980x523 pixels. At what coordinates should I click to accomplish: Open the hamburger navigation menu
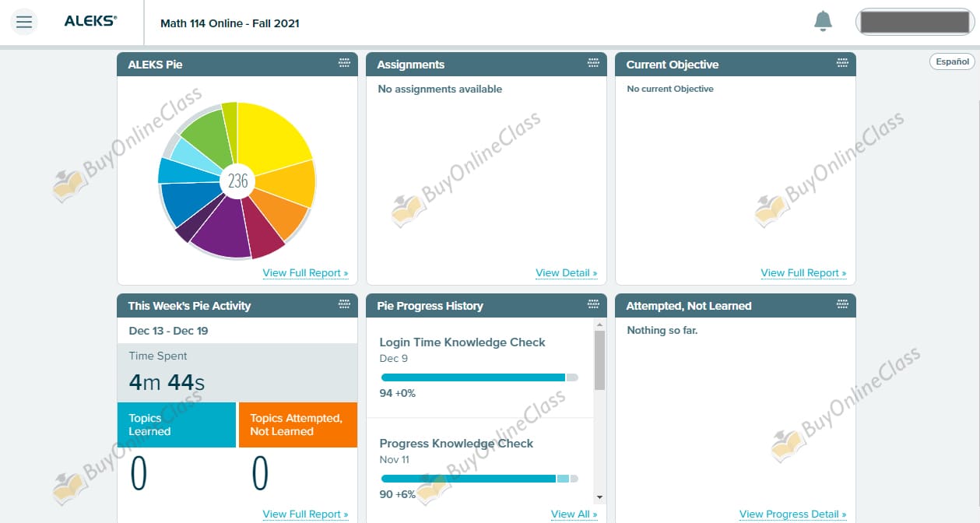coord(24,22)
